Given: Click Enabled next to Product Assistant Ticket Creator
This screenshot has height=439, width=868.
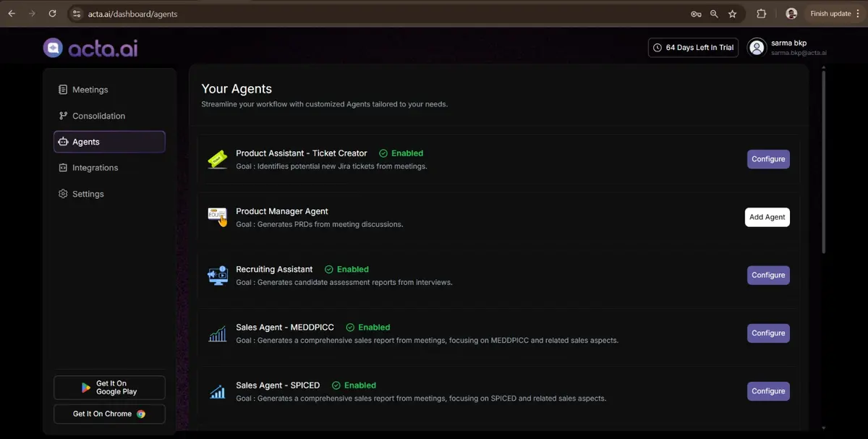Looking at the screenshot, I should point(401,153).
